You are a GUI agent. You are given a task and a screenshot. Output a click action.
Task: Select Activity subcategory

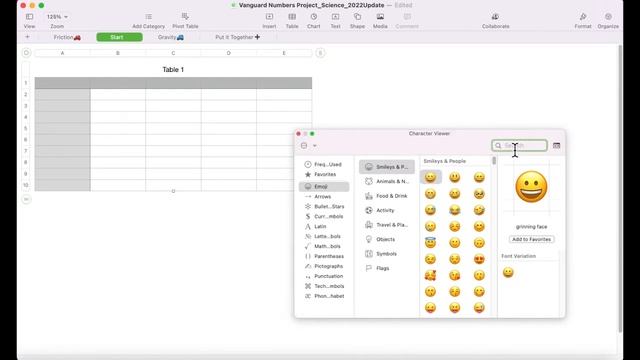click(387, 210)
